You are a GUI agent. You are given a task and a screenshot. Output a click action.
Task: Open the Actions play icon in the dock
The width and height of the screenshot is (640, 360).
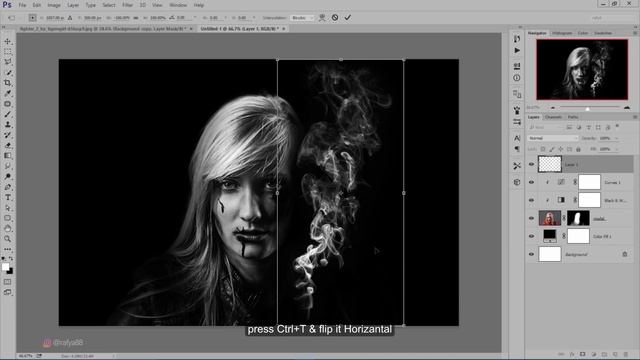click(517, 51)
